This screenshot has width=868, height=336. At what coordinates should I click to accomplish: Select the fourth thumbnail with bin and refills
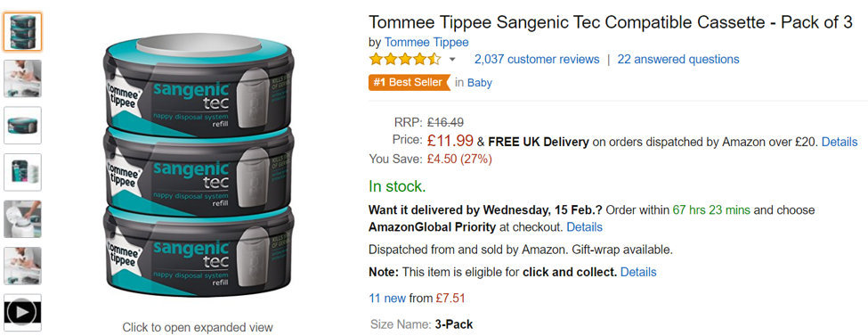click(x=22, y=172)
